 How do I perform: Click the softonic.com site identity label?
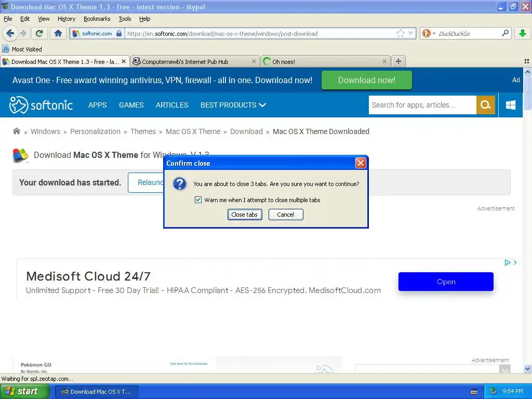pyautogui.click(x=97, y=33)
